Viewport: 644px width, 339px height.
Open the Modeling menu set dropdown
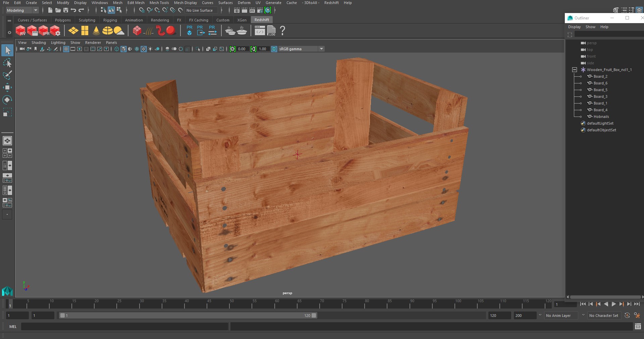(x=22, y=10)
